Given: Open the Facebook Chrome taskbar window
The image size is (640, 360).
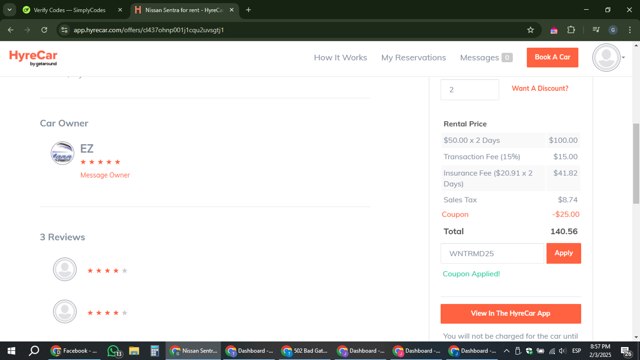Looking at the screenshot, I should coord(74,351).
